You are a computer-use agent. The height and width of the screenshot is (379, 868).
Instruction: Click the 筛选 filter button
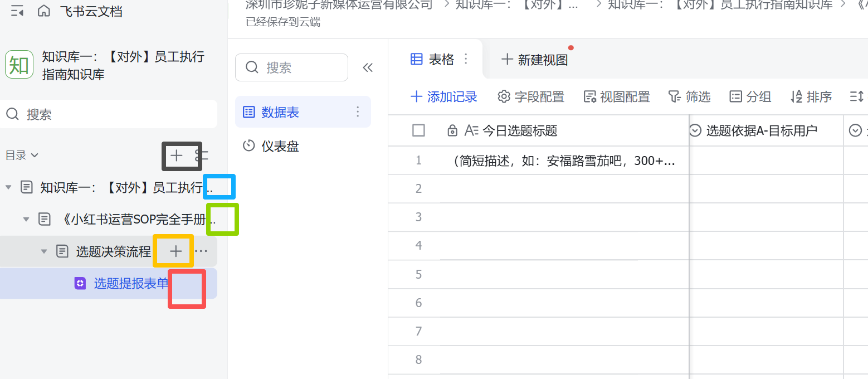690,97
